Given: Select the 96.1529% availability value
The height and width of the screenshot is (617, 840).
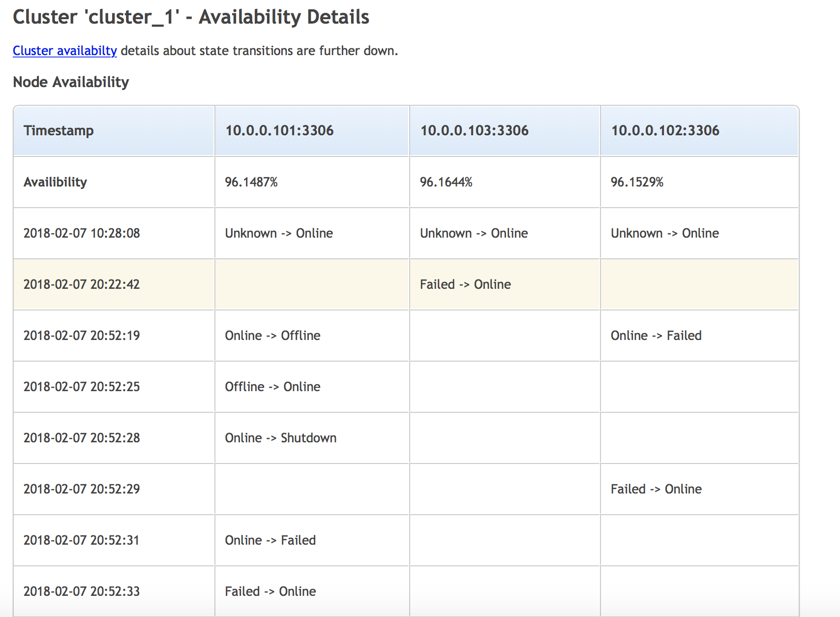Looking at the screenshot, I should click(637, 182).
